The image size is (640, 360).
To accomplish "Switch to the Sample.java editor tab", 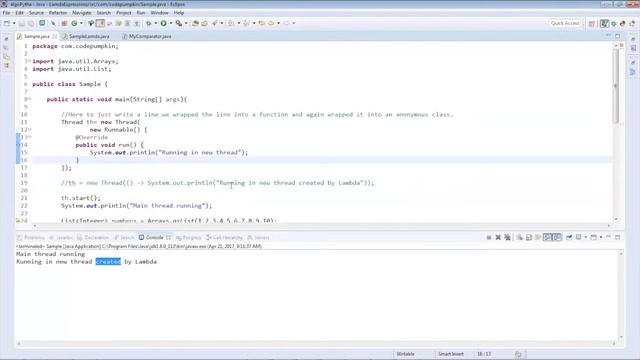I will pyautogui.click(x=36, y=36).
